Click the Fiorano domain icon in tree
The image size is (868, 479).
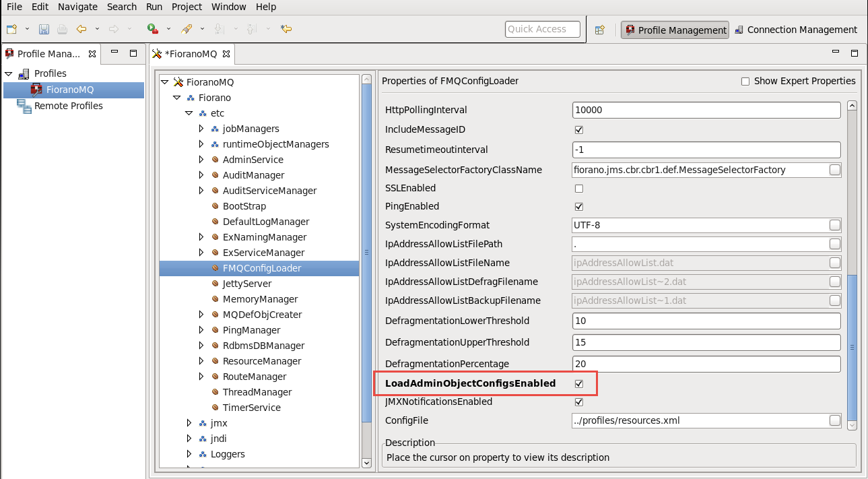coord(191,98)
